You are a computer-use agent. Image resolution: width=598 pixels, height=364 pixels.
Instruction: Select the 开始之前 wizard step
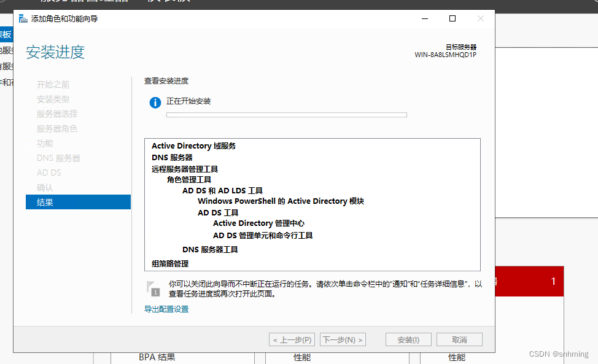pyautogui.click(x=53, y=85)
